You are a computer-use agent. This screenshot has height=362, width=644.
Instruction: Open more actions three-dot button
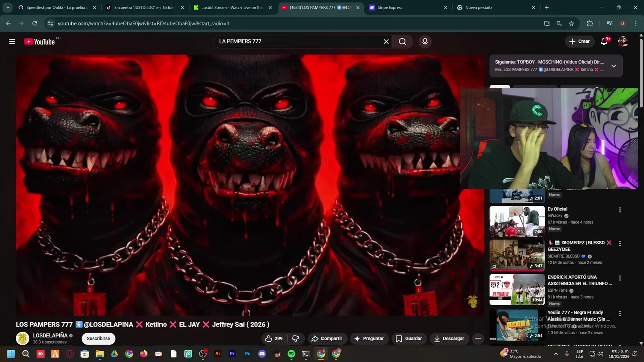point(478,339)
